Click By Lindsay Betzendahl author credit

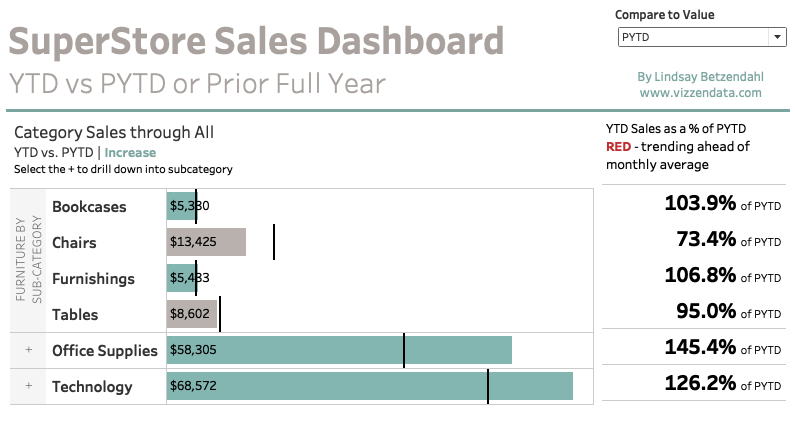point(700,76)
